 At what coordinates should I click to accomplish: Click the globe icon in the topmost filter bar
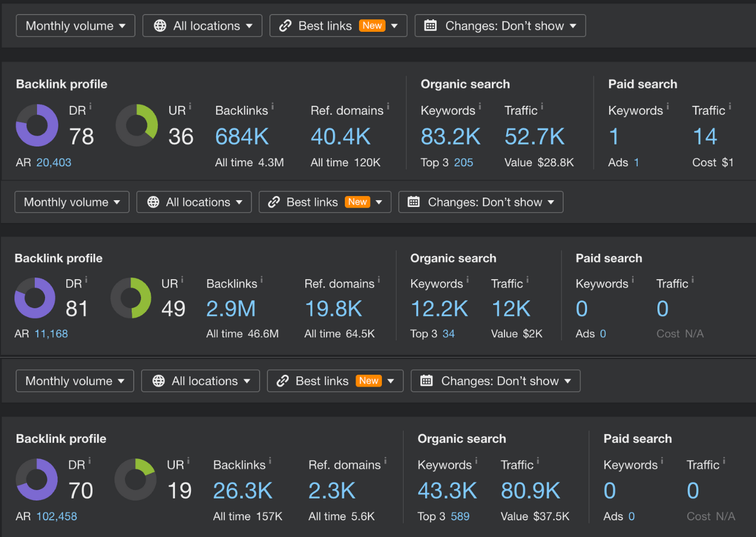click(x=159, y=26)
